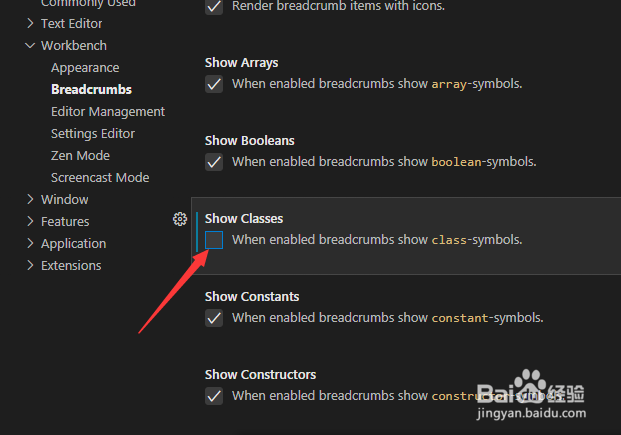Enable the Show Classes checkbox
This screenshot has width=621, height=435.
click(x=214, y=240)
